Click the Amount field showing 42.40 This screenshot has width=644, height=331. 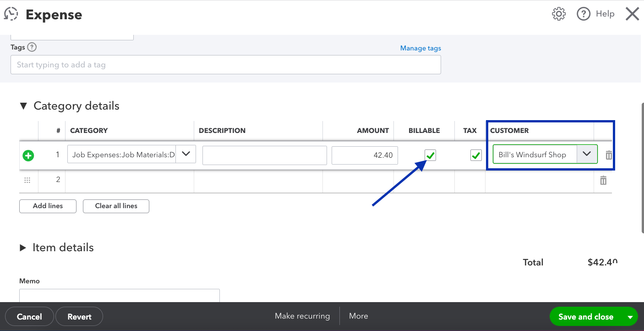tap(365, 155)
